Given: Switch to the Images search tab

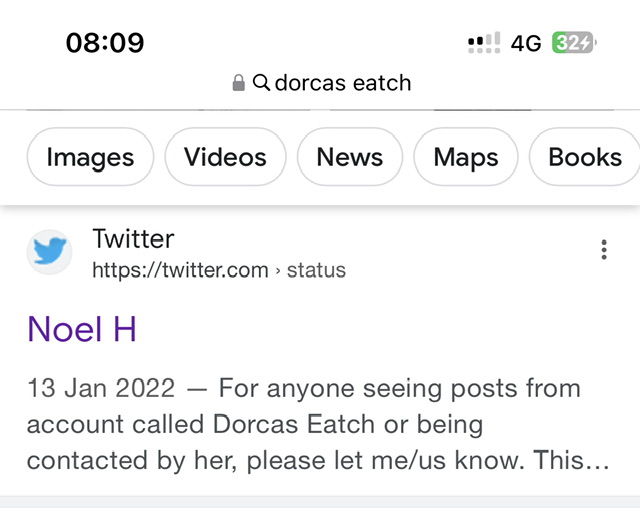Looking at the screenshot, I should (90, 157).
